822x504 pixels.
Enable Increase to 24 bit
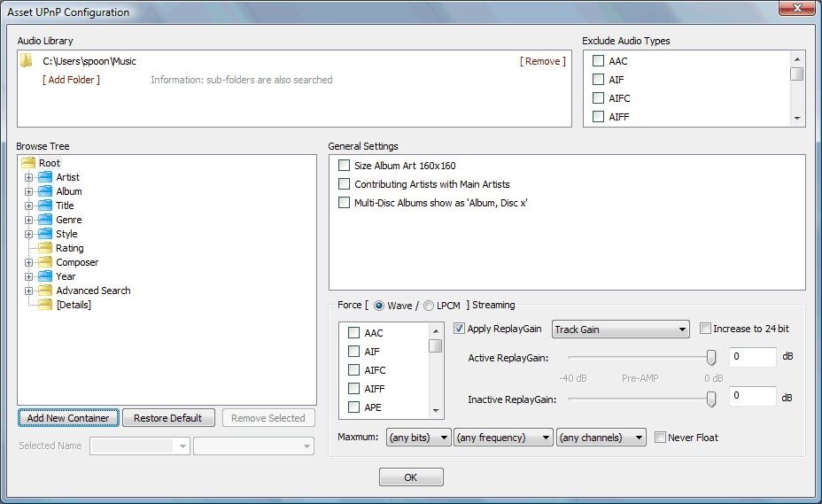(x=706, y=329)
